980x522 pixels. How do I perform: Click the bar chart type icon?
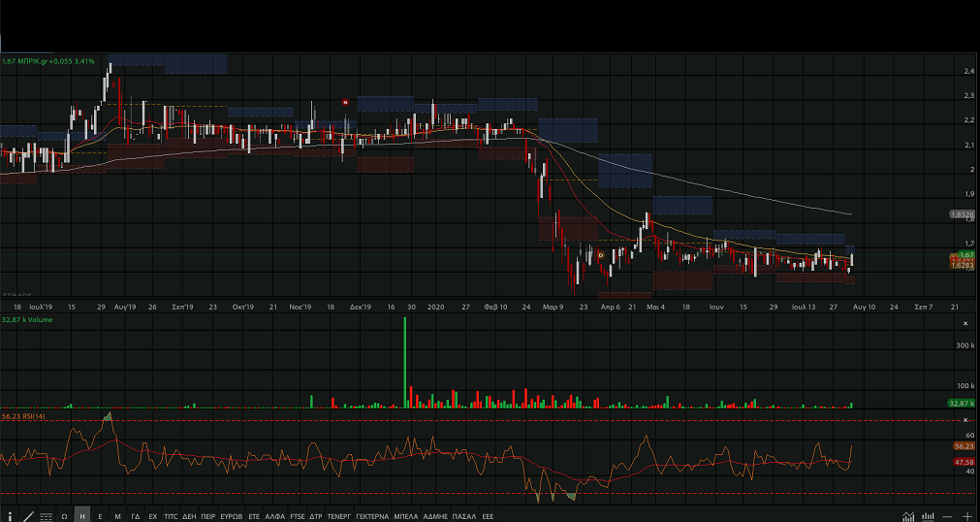click(928, 516)
